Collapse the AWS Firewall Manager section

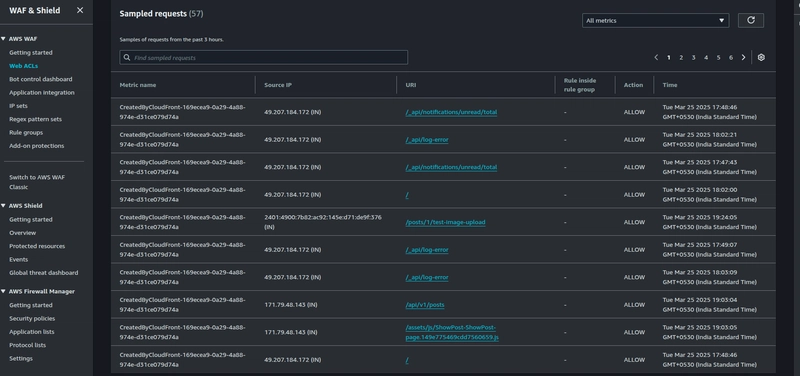(3, 292)
